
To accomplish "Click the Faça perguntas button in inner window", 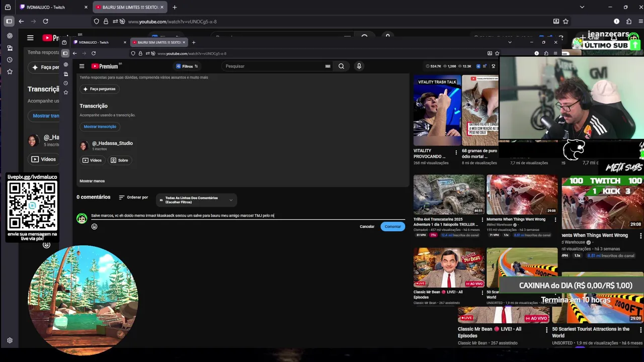I will (x=99, y=89).
